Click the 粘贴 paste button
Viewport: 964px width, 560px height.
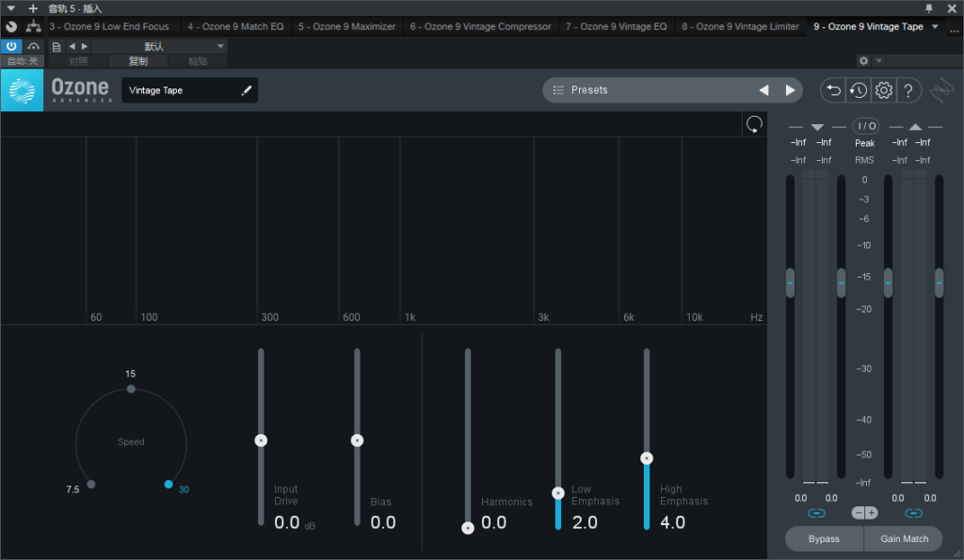(198, 61)
